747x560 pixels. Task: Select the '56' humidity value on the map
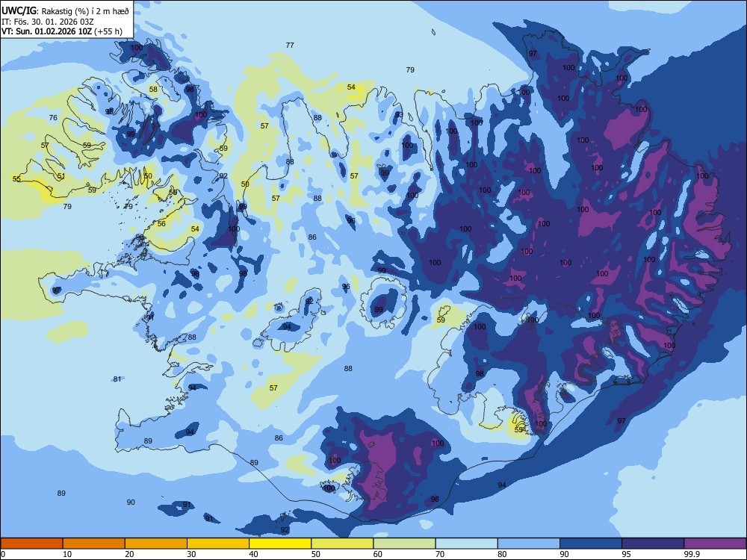tap(161, 224)
